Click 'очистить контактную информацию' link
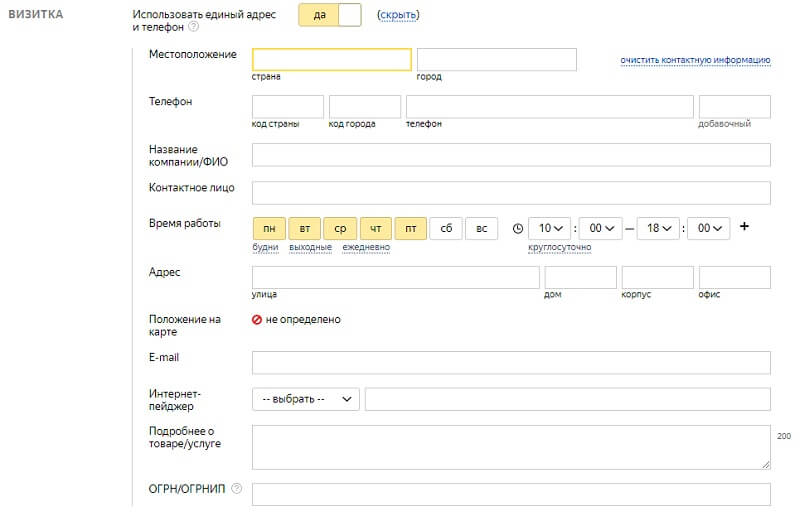The width and height of the screenshot is (800, 516). [694, 60]
